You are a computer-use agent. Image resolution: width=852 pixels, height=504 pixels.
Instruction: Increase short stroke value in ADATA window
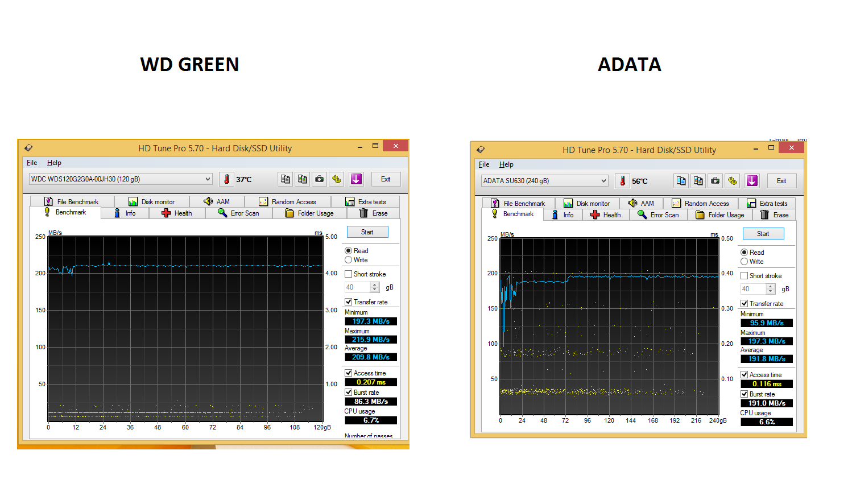pyautogui.click(x=770, y=287)
